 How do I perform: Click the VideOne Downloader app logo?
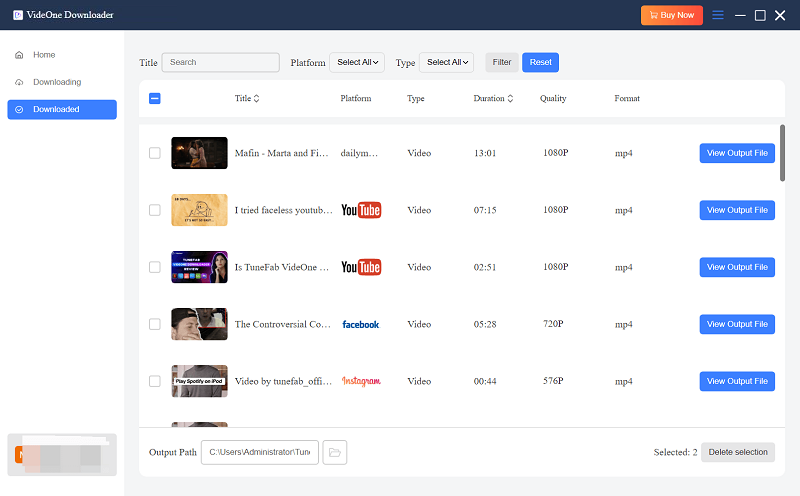pyautogui.click(x=14, y=15)
